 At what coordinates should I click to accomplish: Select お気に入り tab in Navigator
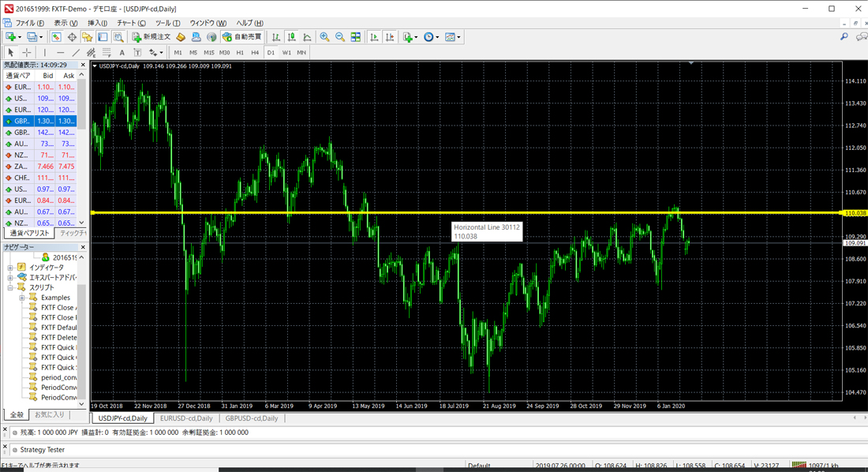tap(49, 414)
